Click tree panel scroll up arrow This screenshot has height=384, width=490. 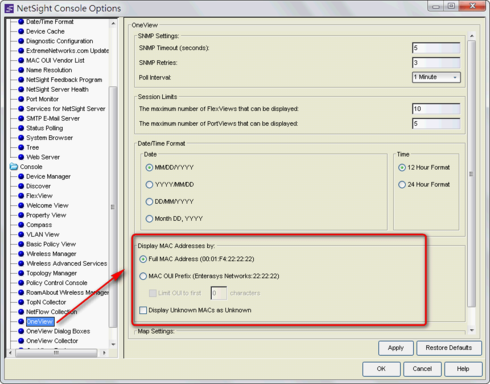pyautogui.click(x=113, y=24)
